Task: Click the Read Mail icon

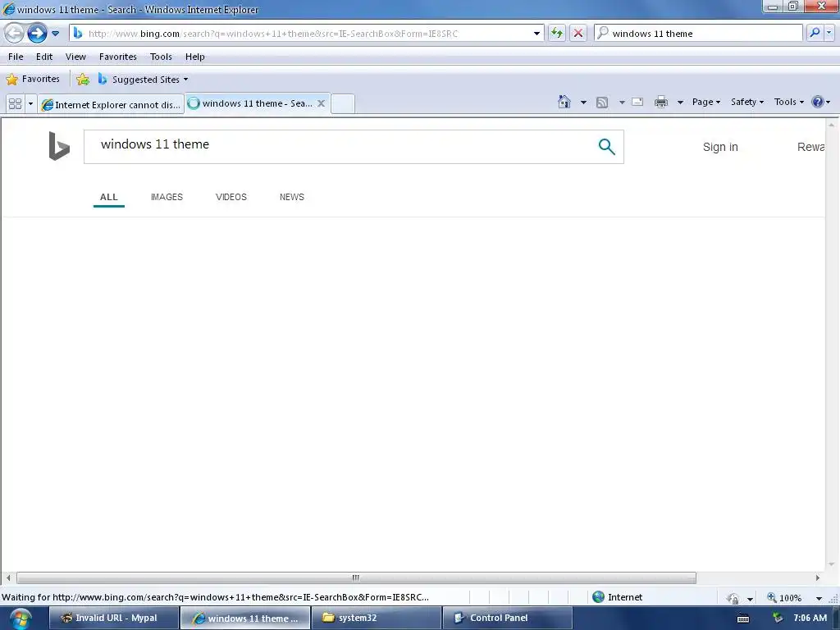Action: [x=637, y=102]
